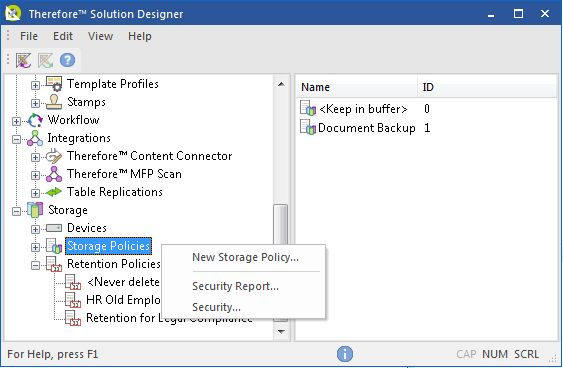Select the Integrations tree item
The height and width of the screenshot is (368, 563).
click(x=79, y=138)
